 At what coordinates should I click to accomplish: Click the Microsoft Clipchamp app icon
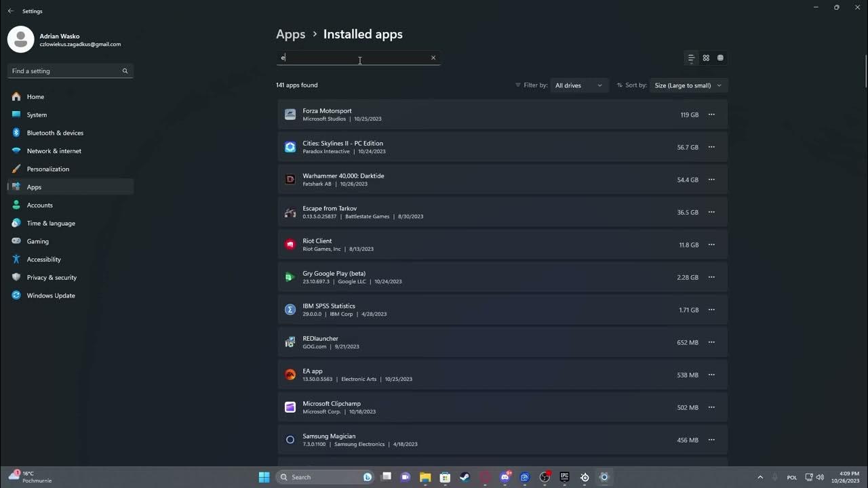[290, 407]
